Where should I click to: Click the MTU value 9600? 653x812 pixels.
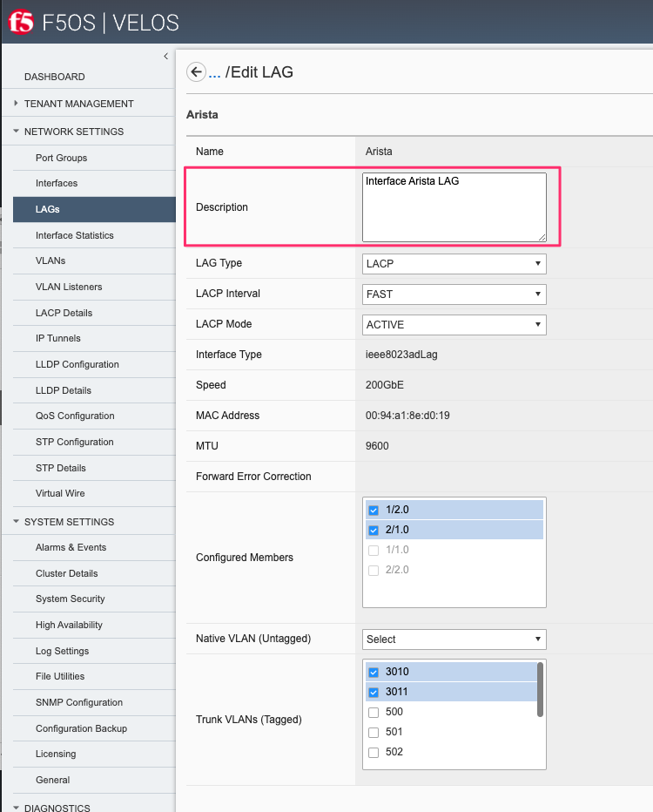pyautogui.click(x=377, y=446)
